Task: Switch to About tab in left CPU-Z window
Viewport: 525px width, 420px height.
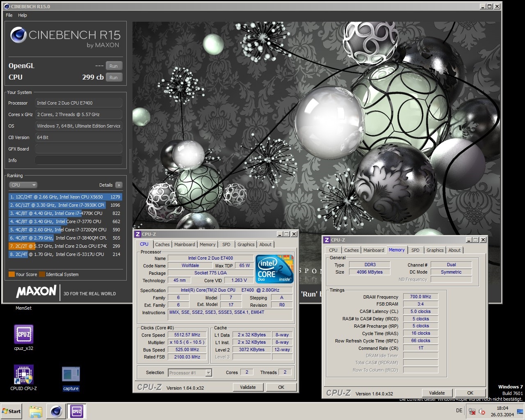Action: tap(265, 244)
